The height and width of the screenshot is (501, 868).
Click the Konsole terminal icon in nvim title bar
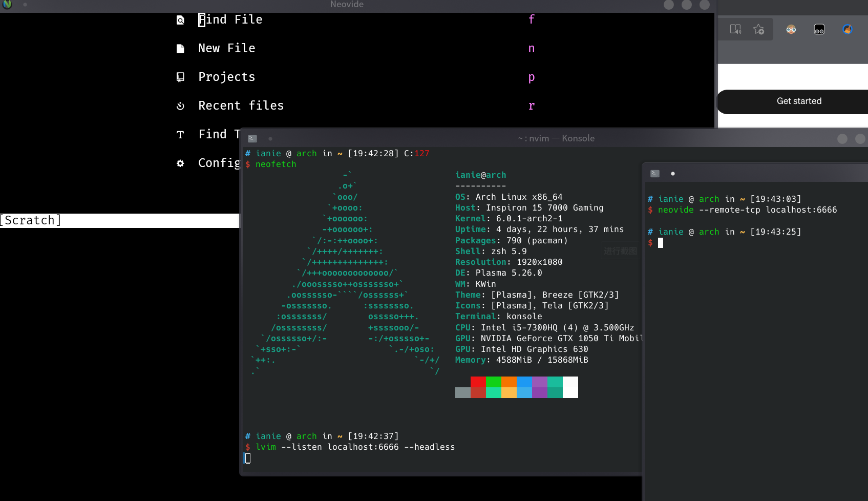click(252, 138)
